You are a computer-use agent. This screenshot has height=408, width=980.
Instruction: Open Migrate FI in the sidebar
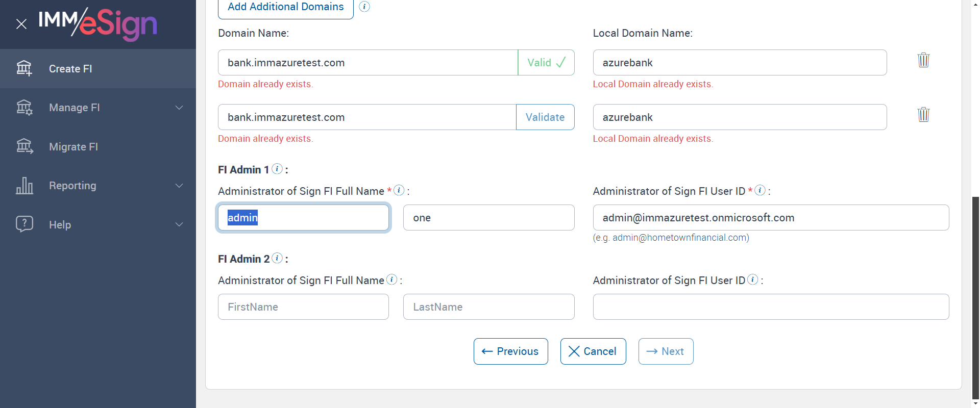[73, 147]
